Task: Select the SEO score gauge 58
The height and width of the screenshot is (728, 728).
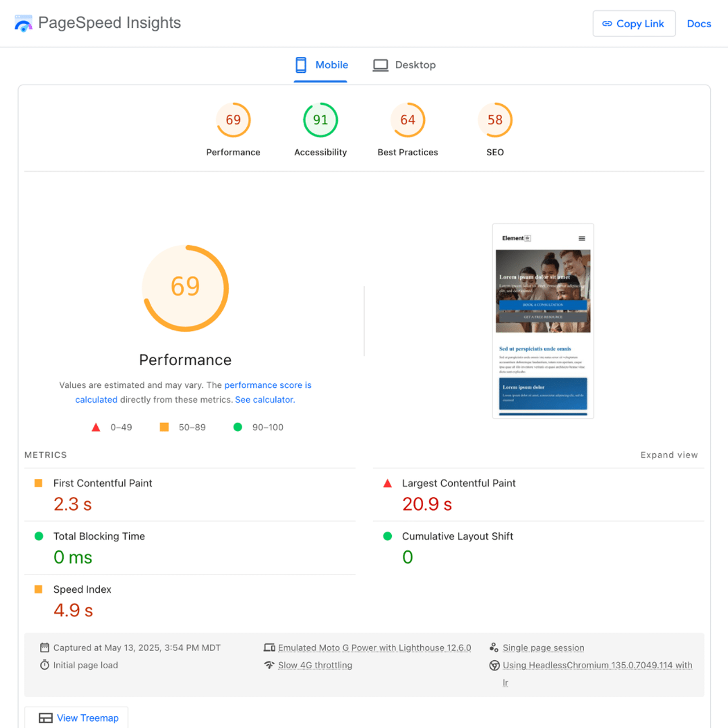Action: click(495, 120)
